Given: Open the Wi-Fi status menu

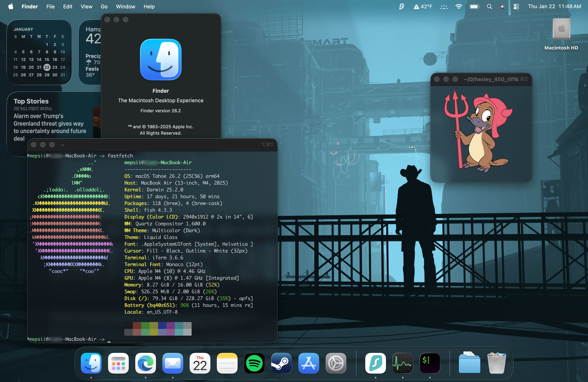Looking at the screenshot, I should (459, 7).
